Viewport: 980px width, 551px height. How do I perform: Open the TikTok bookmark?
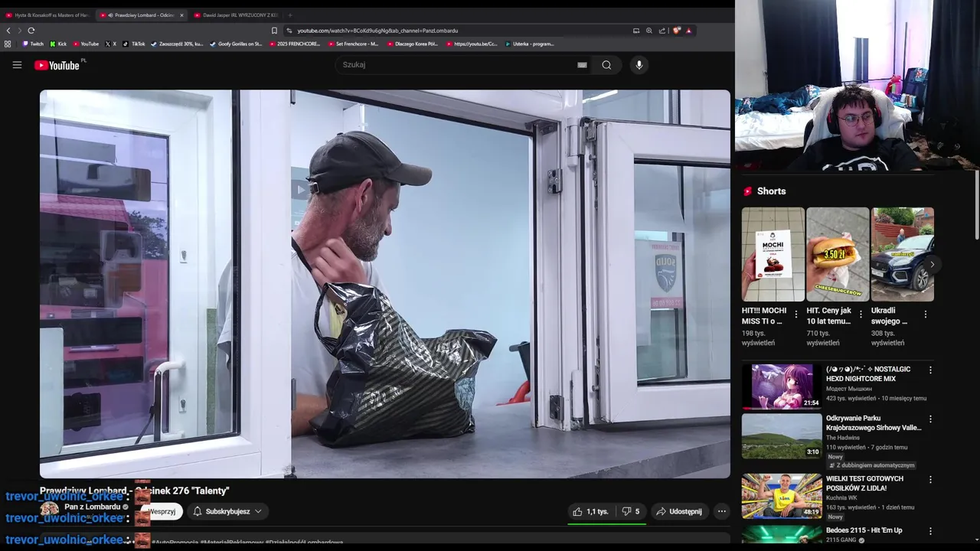[x=134, y=44]
